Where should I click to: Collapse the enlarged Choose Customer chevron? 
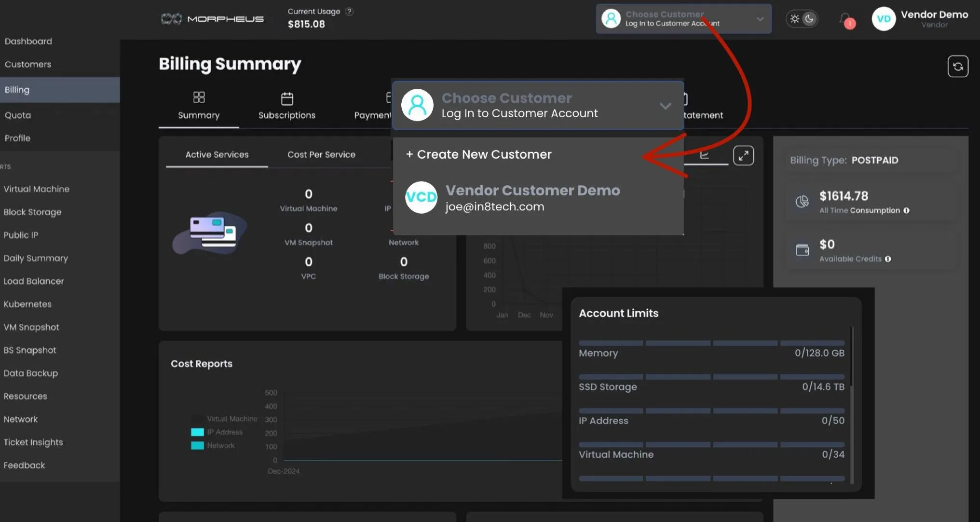pos(665,106)
